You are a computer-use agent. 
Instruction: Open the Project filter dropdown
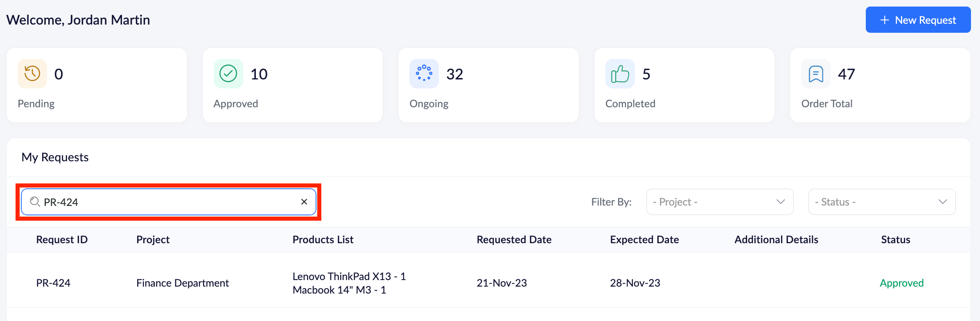click(719, 202)
